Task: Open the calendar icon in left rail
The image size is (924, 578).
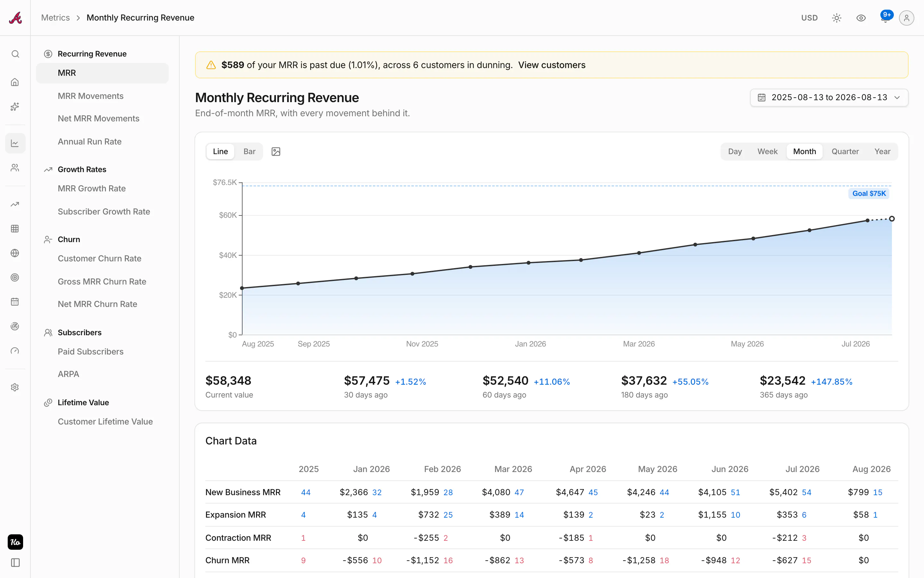Action: coord(15,302)
